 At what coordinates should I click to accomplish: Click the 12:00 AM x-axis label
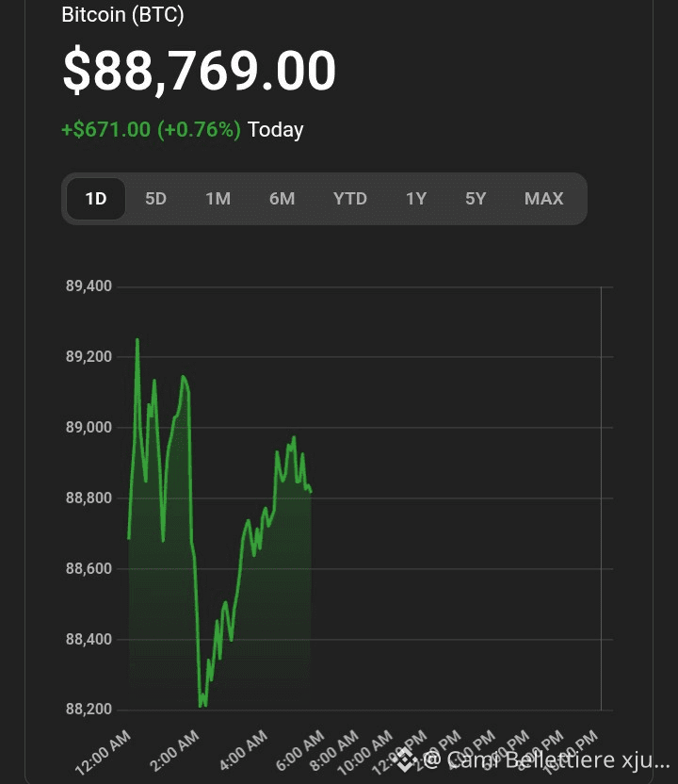(x=104, y=753)
